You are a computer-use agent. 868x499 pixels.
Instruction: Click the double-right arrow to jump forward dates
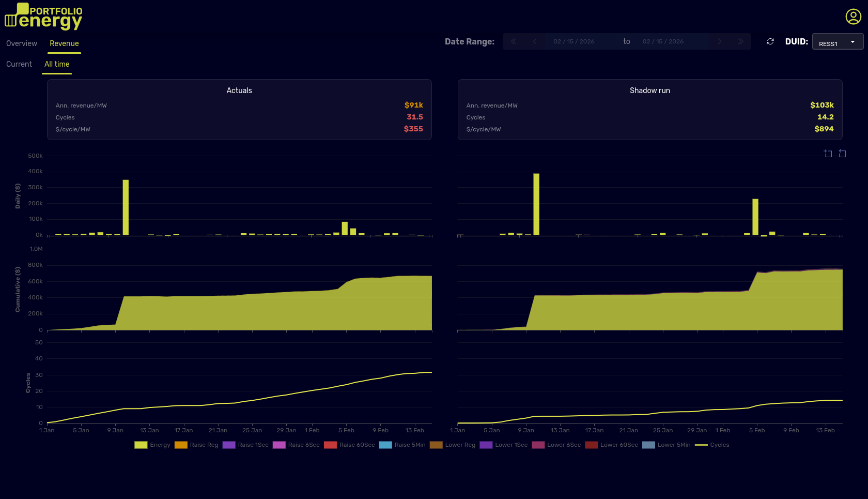[x=740, y=41]
